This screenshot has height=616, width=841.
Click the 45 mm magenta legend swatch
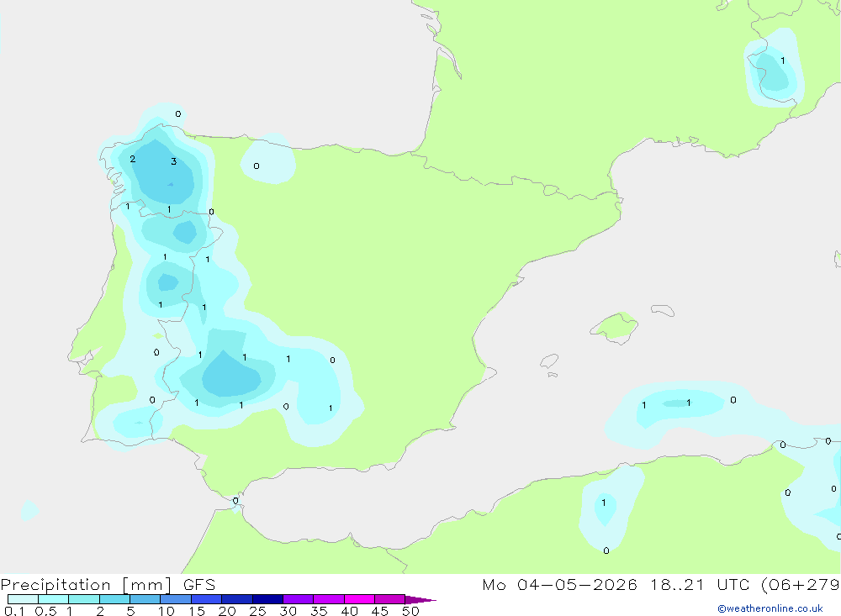point(390,599)
